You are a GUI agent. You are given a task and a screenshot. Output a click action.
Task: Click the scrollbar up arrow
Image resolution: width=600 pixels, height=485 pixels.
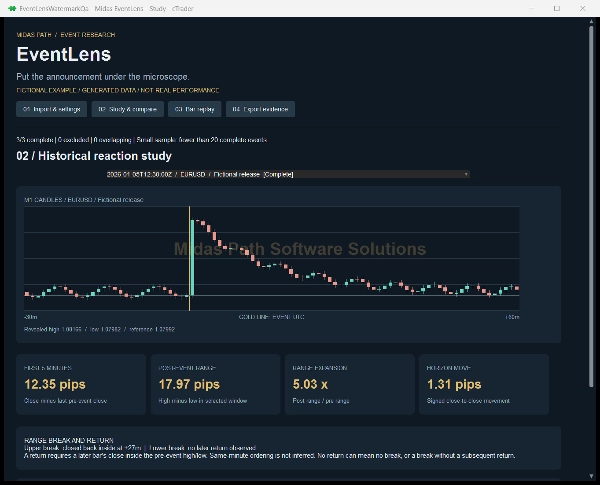coord(591,22)
